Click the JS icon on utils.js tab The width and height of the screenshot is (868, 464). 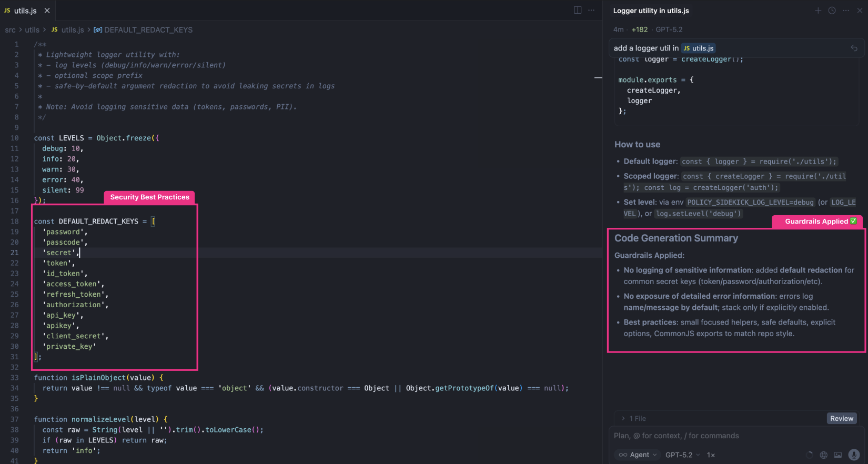click(x=7, y=11)
